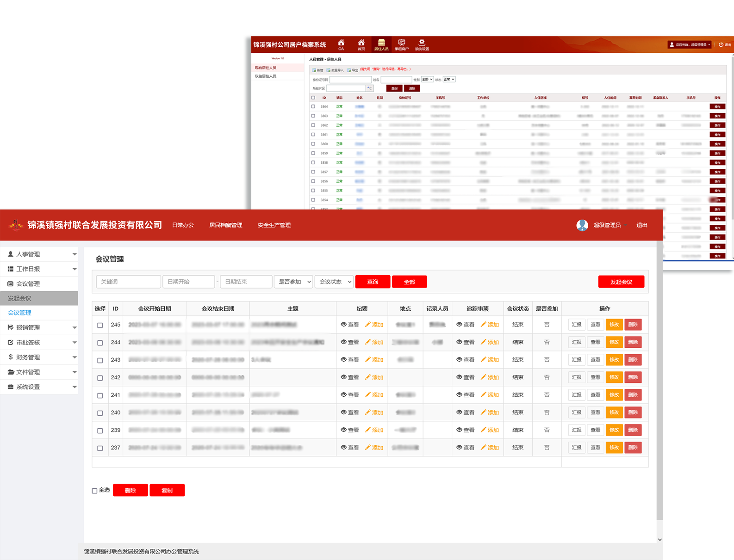Image resolution: width=734 pixels, height=560 pixels.
Task: Open the 是否参加 dropdown
Action: point(293,282)
